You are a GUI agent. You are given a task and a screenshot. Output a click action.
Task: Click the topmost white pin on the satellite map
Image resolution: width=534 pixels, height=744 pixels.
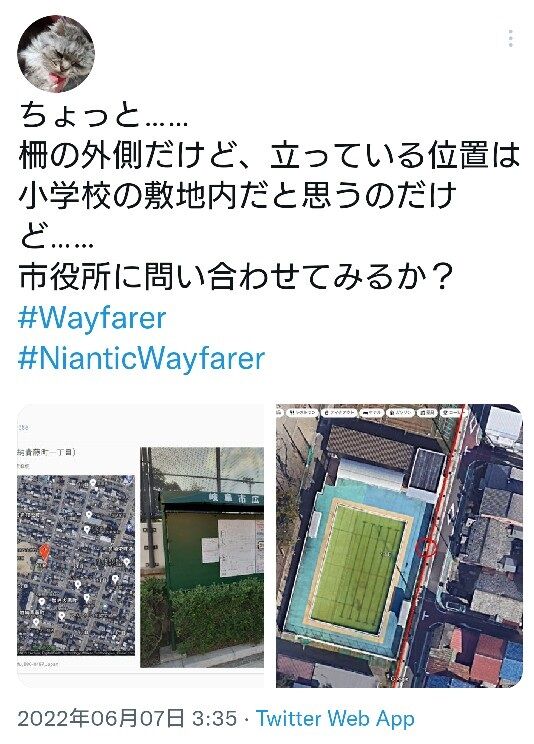point(94,484)
